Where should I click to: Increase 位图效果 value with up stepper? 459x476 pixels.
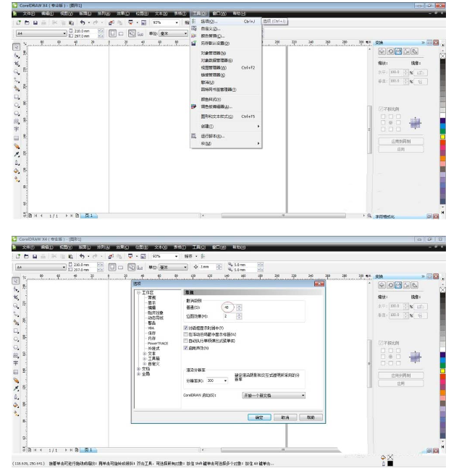coord(239,315)
